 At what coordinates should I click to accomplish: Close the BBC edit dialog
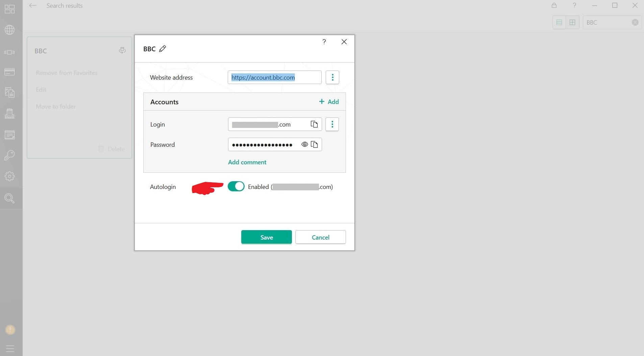click(x=344, y=42)
